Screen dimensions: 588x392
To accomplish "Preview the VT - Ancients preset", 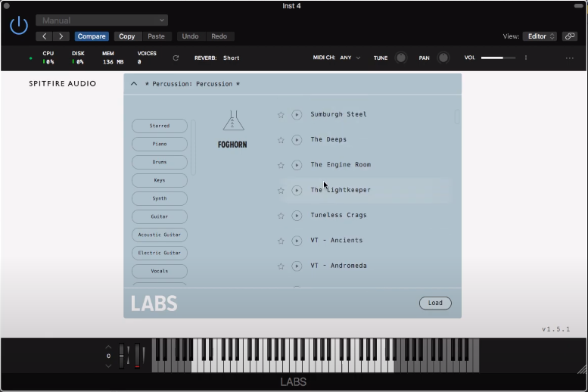I will pos(297,241).
